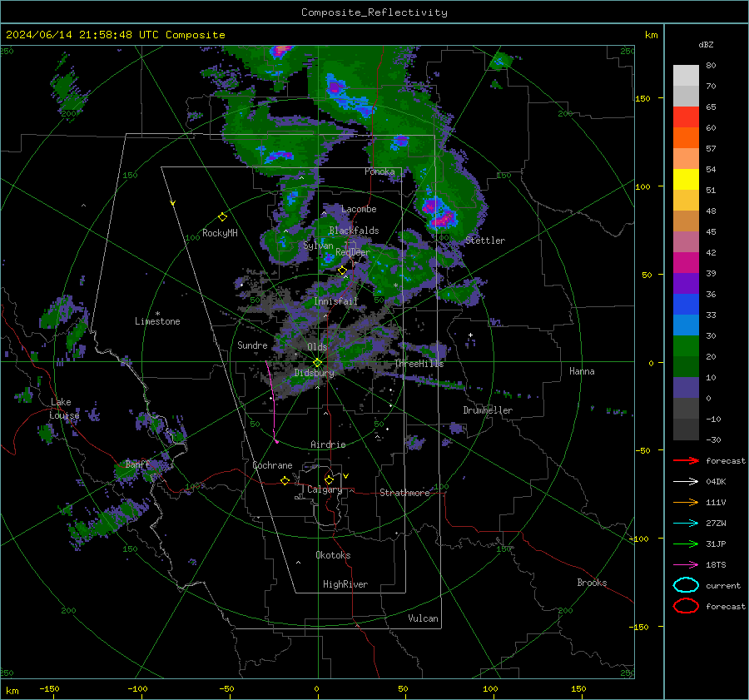
Task: Click the red 65-60 dBZ color band
Action: [686, 117]
